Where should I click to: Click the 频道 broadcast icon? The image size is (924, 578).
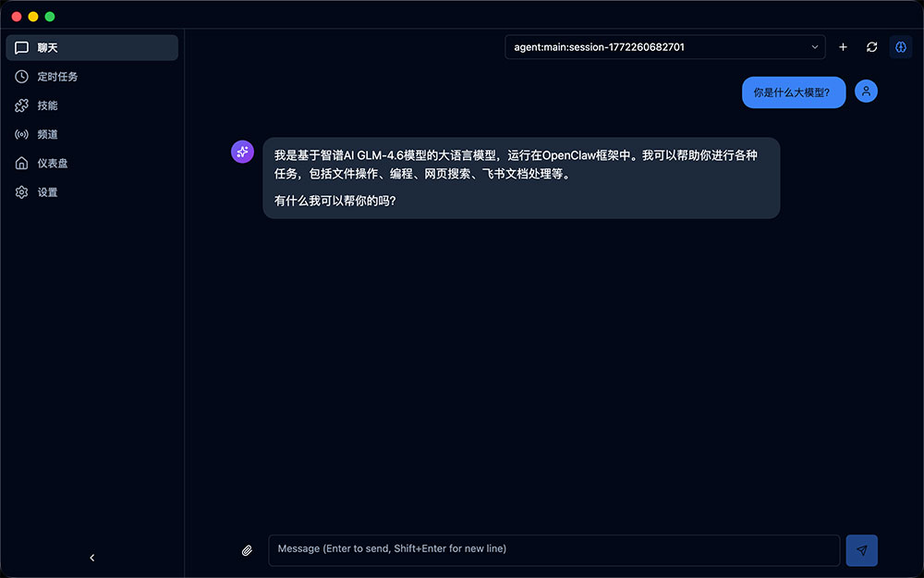[22, 134]
